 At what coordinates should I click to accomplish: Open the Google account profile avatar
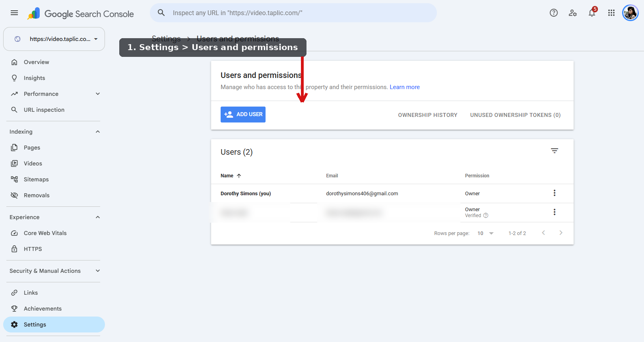point(630,13)
